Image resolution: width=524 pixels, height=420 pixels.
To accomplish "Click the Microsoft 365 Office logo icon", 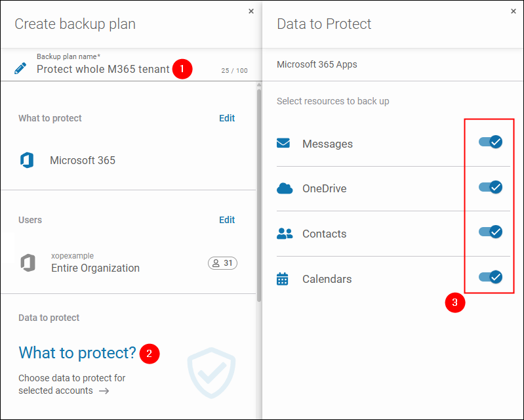I will click(27, 160).
